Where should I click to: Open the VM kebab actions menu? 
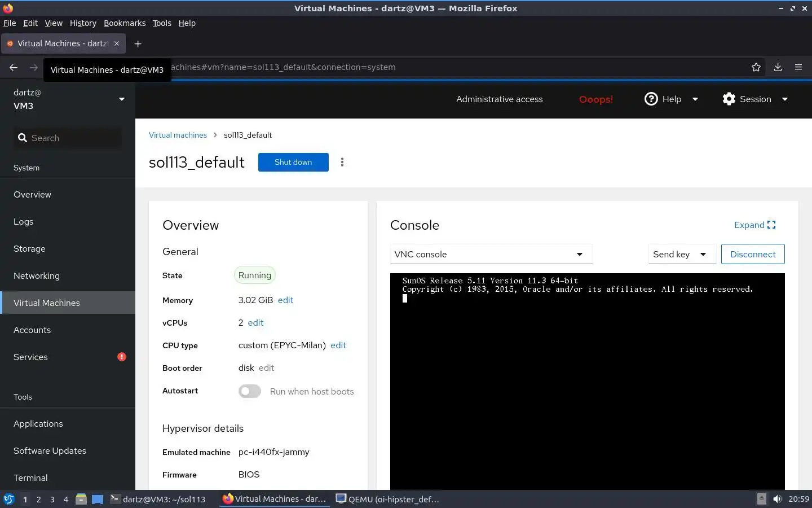(342, 162)
